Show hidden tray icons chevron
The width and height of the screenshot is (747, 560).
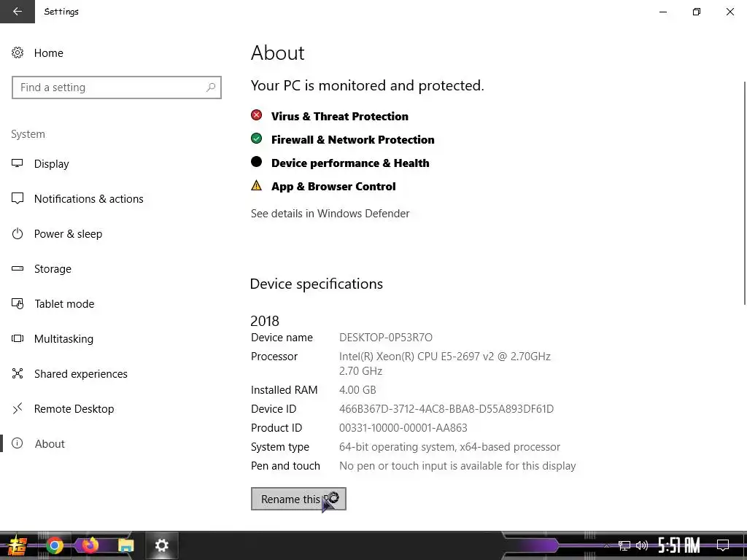click(x=606, y=545)
